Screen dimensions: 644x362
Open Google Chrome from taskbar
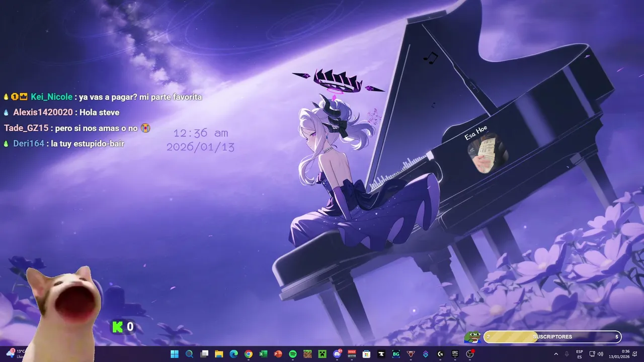coord(249,354)
